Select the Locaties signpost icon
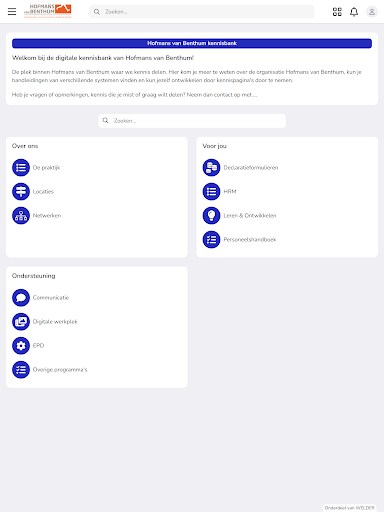The width and height of the screenshot is (384, 512). pyautogui.click(x=21, y=191)
